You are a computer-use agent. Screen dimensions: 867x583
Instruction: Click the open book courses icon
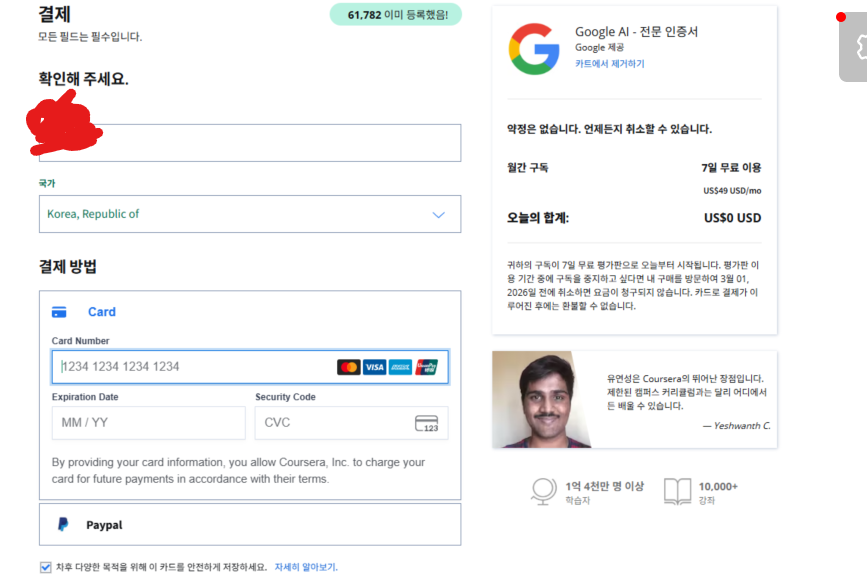coord(677,491)
